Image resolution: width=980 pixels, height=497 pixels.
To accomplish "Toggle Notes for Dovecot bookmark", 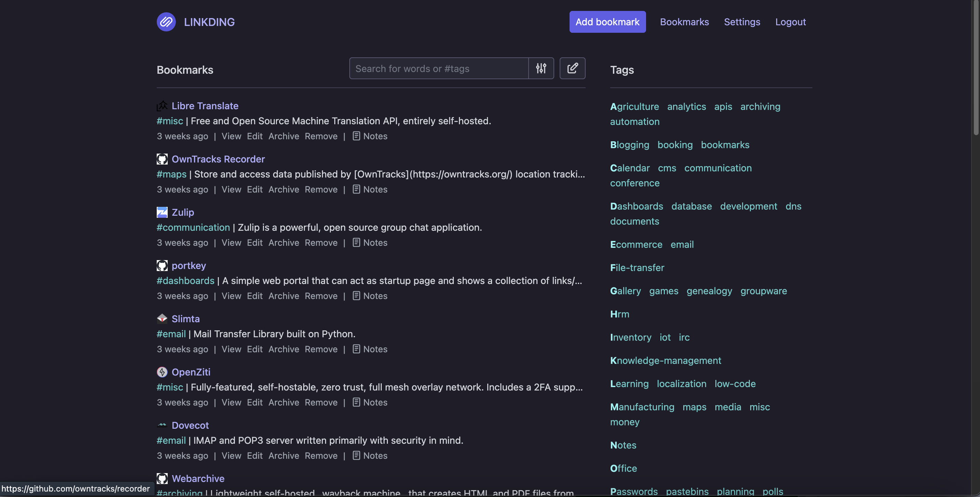I will click(370, 456).
